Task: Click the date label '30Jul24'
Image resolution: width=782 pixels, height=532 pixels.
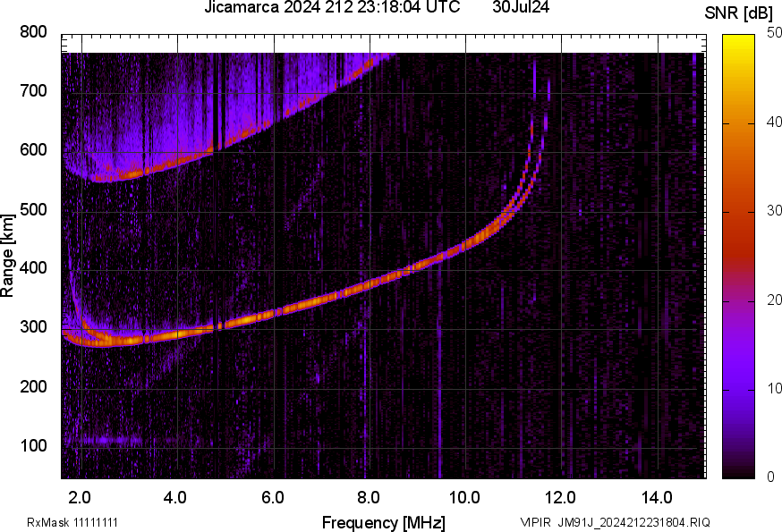Action: coord(521,7)
